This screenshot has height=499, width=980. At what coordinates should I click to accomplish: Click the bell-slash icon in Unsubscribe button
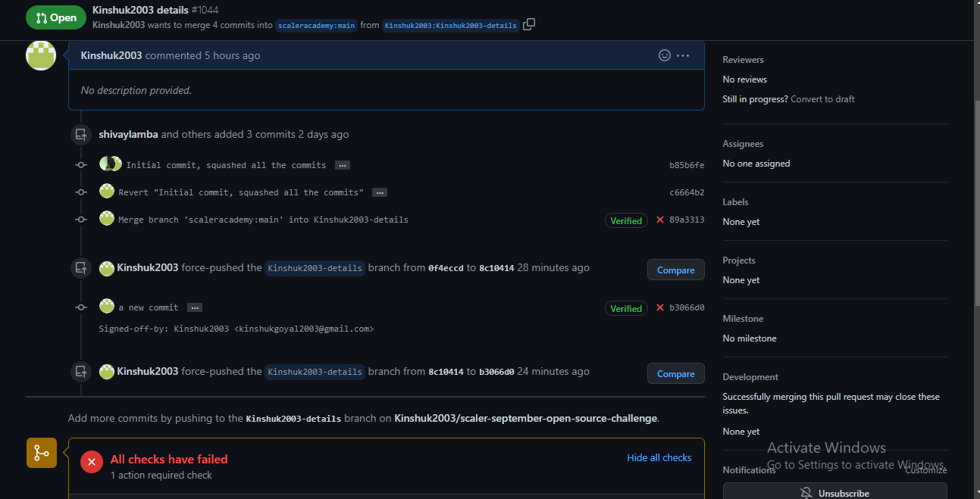(x=806, y=493)
